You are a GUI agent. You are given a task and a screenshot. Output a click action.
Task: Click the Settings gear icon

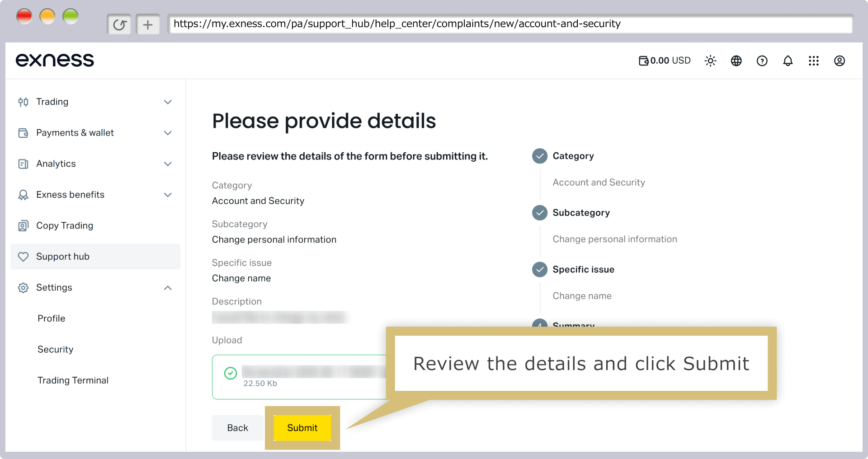point(23,288)
